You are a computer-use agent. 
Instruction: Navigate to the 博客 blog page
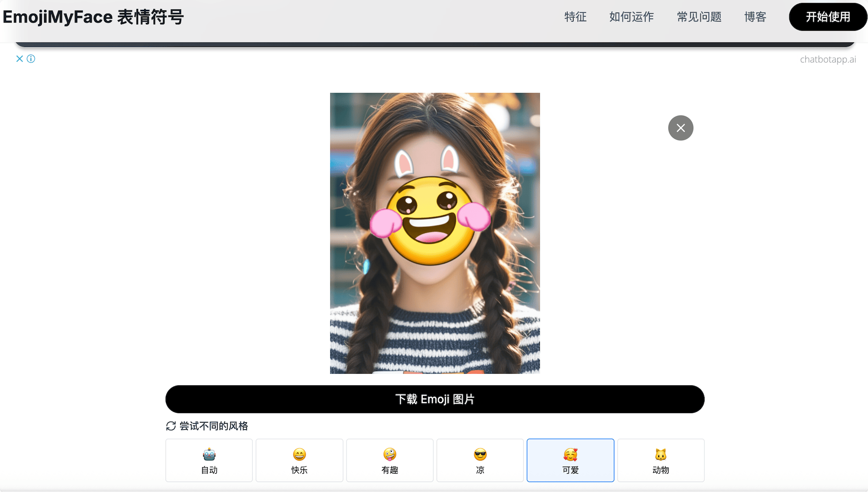[x=755, y=17]
